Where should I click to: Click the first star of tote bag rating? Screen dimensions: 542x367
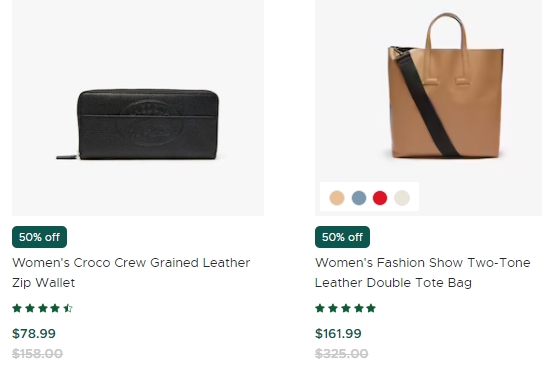(x=320, y=308)
